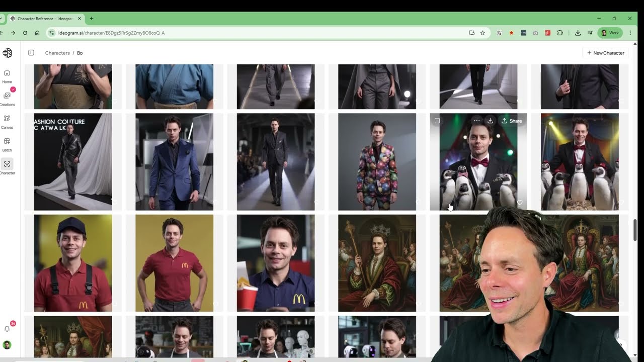Click the Bo breadcrumb
The width and height of the screenshot is (644, 362).
point(79,53)
